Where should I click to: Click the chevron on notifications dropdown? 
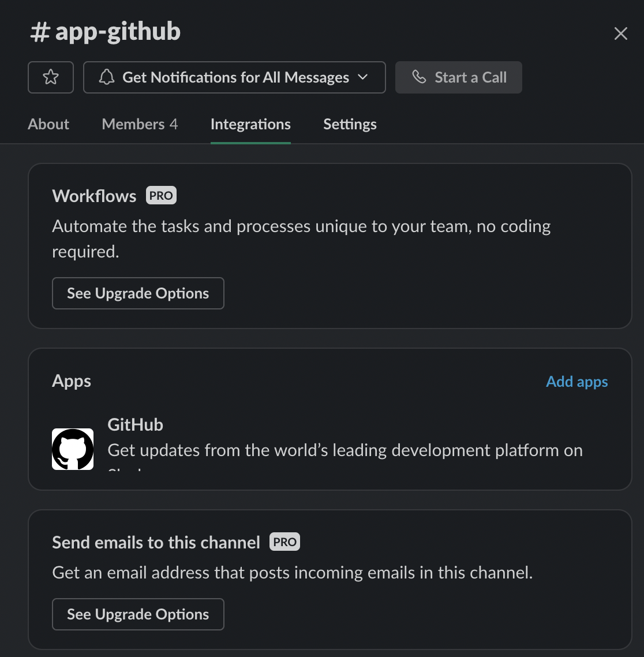coord(362,77)
